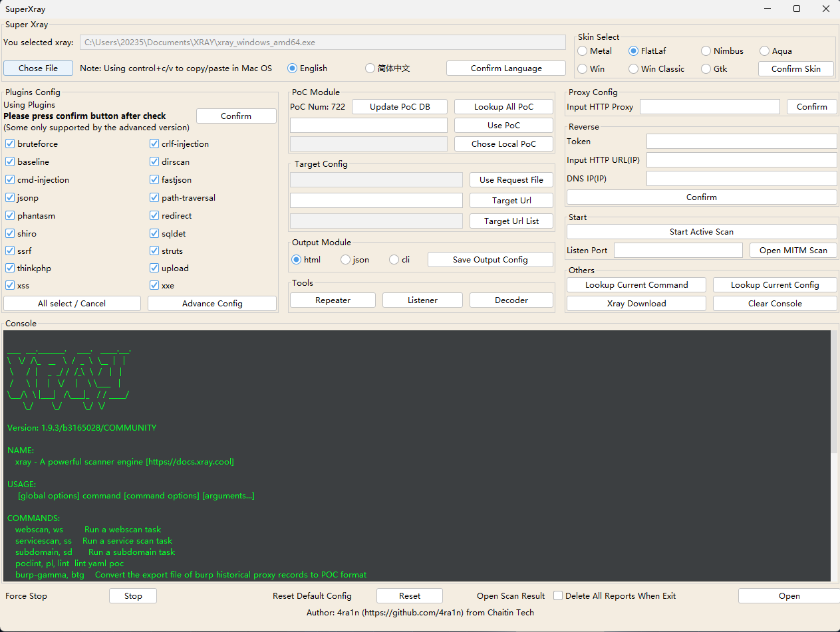The image size is (840, 632).
Task: Click Confirm Language button
Action: [506, 68]
